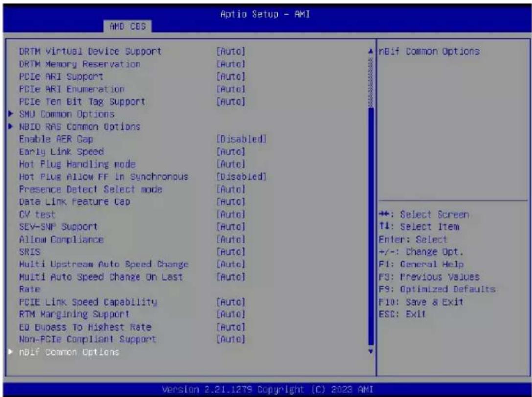Select Enable AER Cap label
The image size is (532, 397).
(56, 139)
